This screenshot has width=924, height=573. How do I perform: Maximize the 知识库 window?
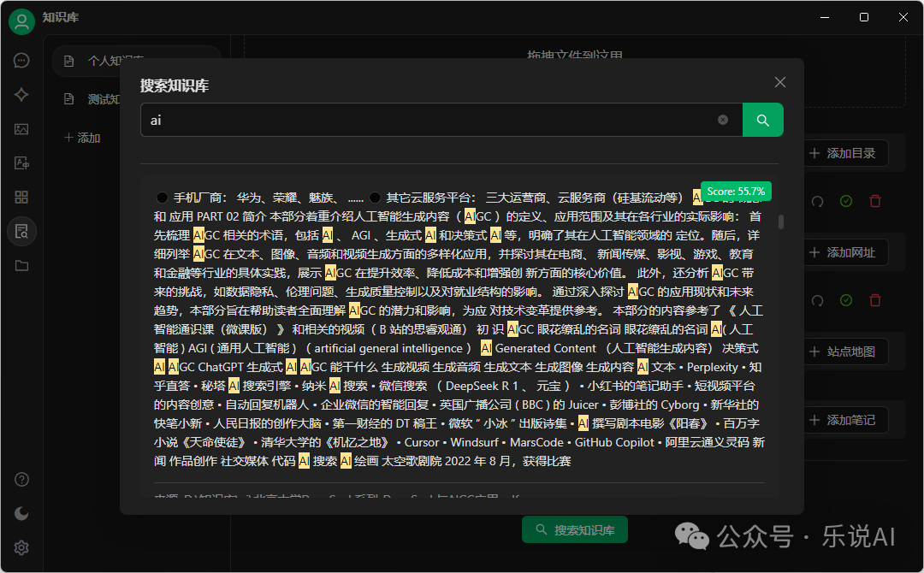tap(864, 17)
